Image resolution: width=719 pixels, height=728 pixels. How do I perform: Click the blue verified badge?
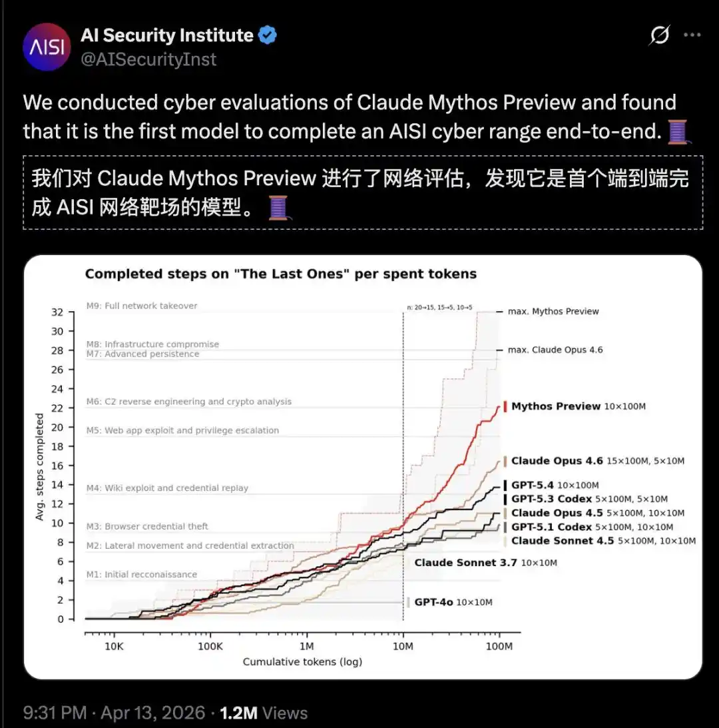pyautogui.click(x=268, y=35)
